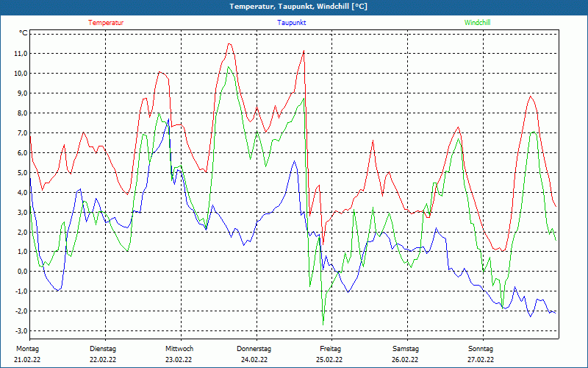Click the -2,0 y-axis value
The width and height of the screenshot is (588, 368).
point(21,311)
